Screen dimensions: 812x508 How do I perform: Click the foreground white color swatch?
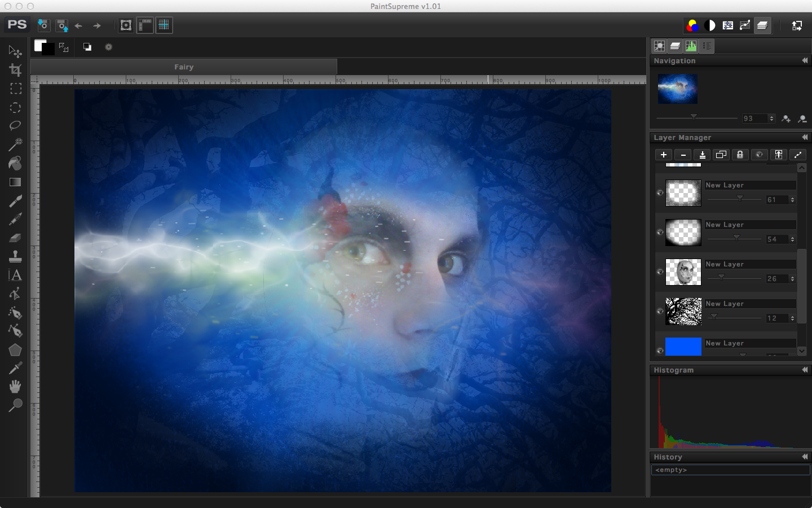coord(39,45)
